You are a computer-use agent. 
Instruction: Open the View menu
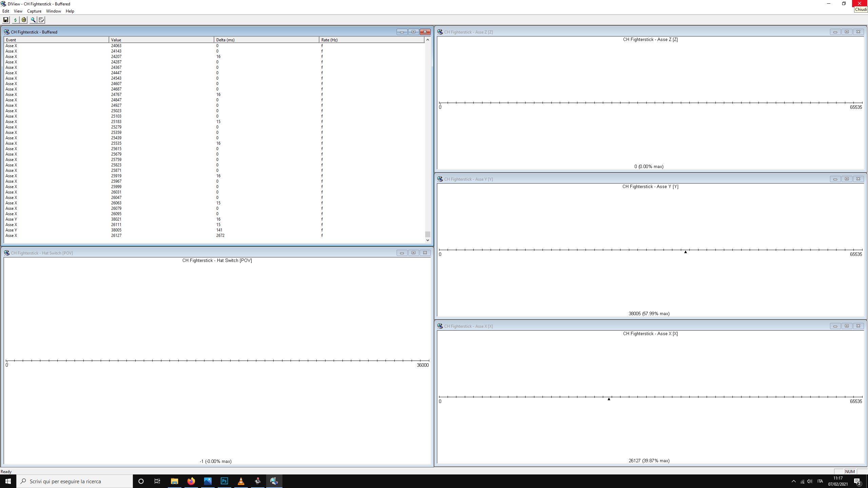pos(18,11)
